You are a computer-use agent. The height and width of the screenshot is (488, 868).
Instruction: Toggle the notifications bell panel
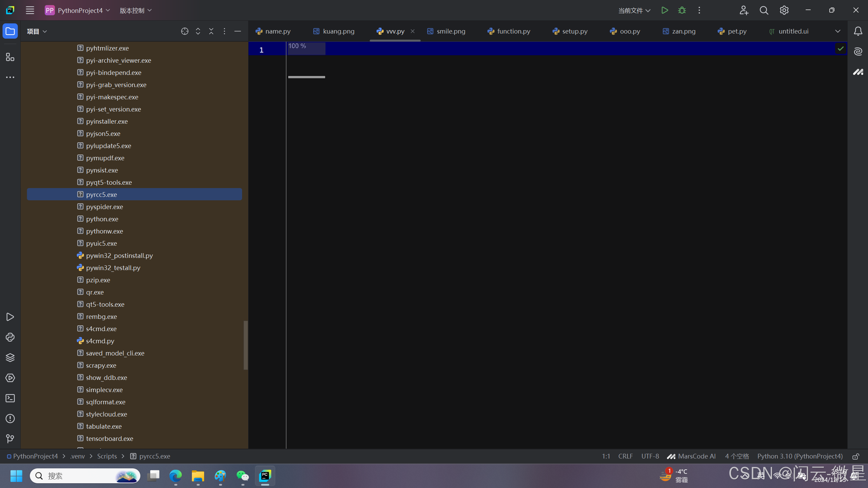(x=858, y=31)
